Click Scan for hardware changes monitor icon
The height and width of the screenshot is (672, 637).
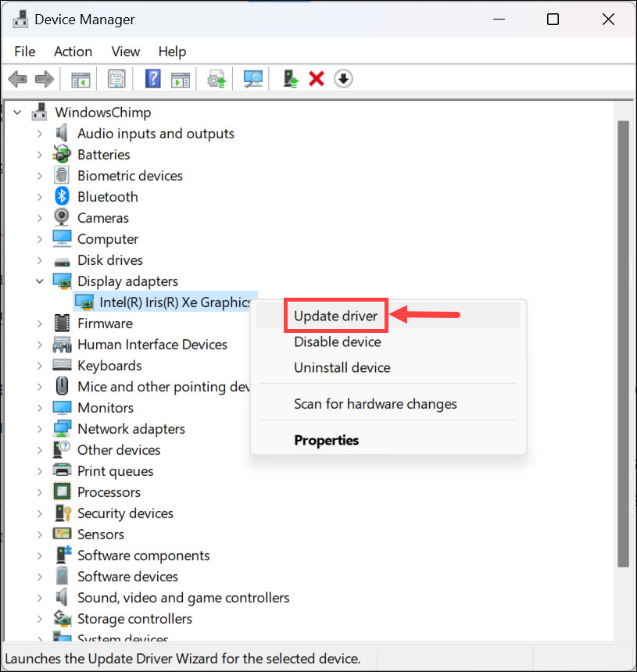coord(253,79)
